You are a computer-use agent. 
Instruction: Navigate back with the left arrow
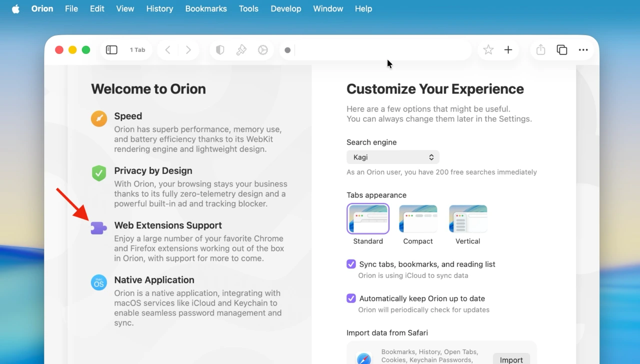point(167,49)
